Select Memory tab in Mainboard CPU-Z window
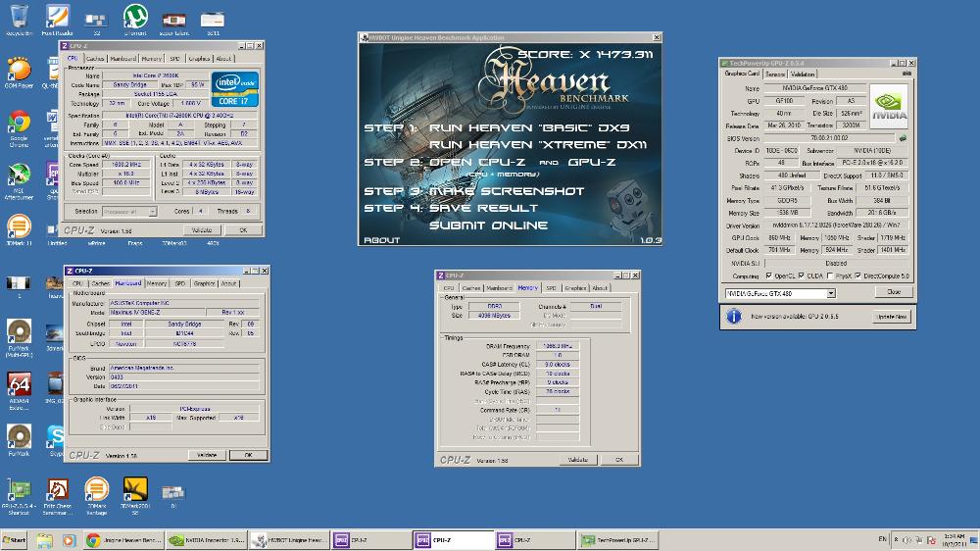 [156, 283]
